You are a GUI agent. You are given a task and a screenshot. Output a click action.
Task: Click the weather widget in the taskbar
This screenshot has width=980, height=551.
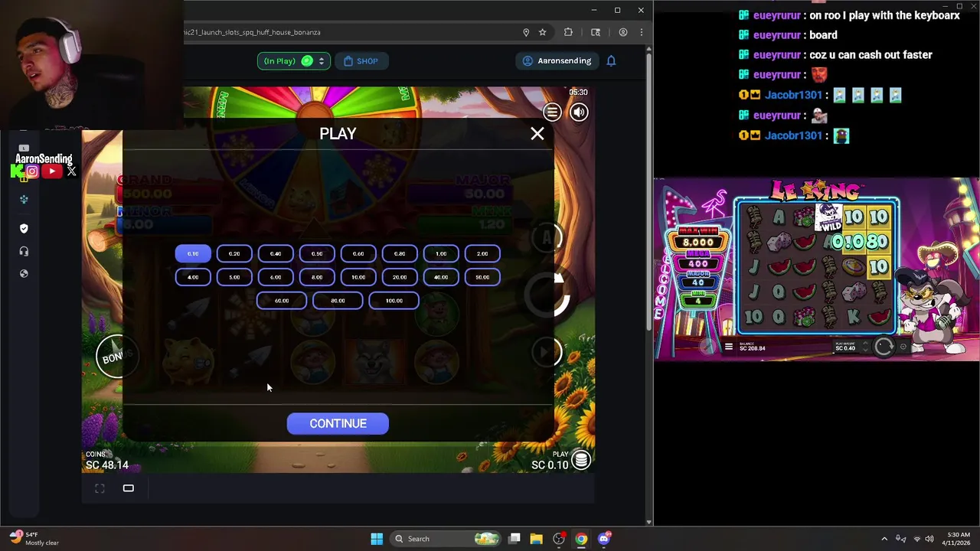click(x=34, y=539)
